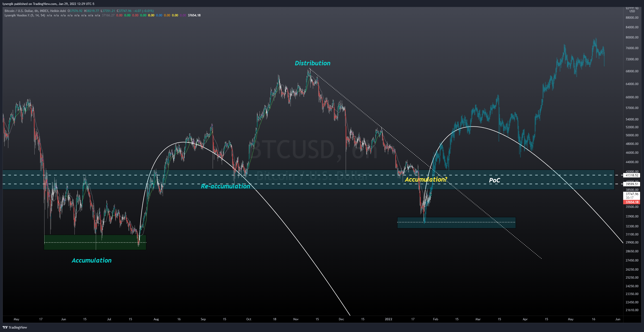Click the 'Aug' label on time axis
The height and width of the screenshot is (332, 644).
[156, 319]
